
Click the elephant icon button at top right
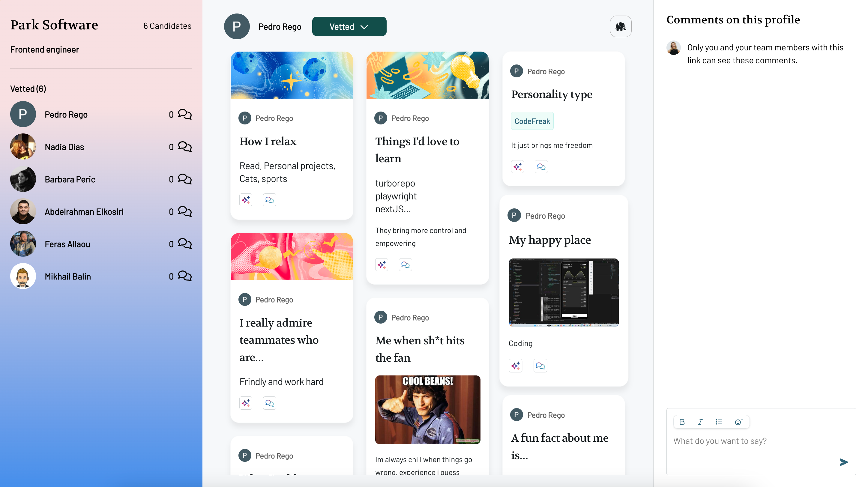[620, 26]
